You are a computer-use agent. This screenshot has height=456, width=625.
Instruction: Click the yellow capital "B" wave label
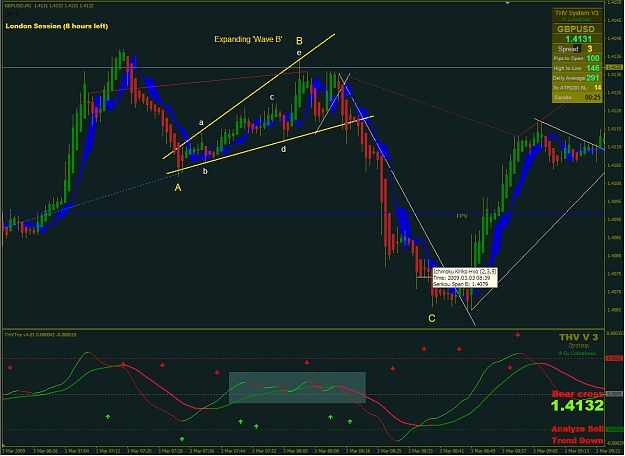pos(299,41)
